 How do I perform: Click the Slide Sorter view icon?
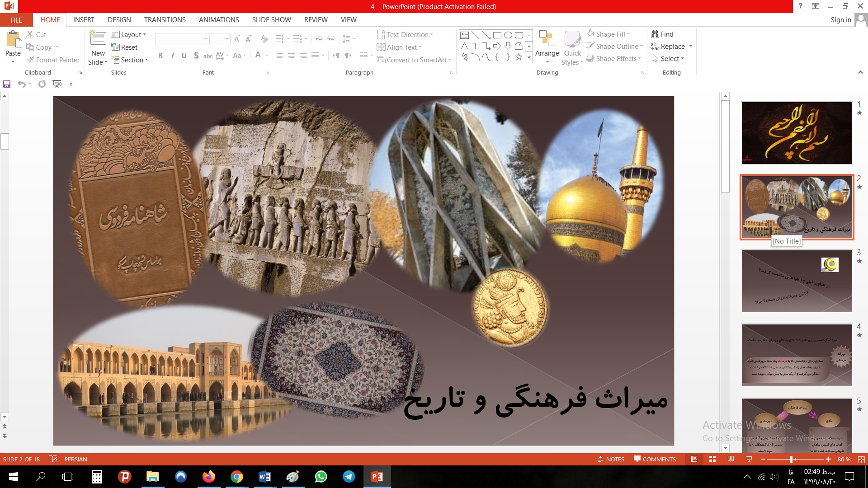(712, 459)
